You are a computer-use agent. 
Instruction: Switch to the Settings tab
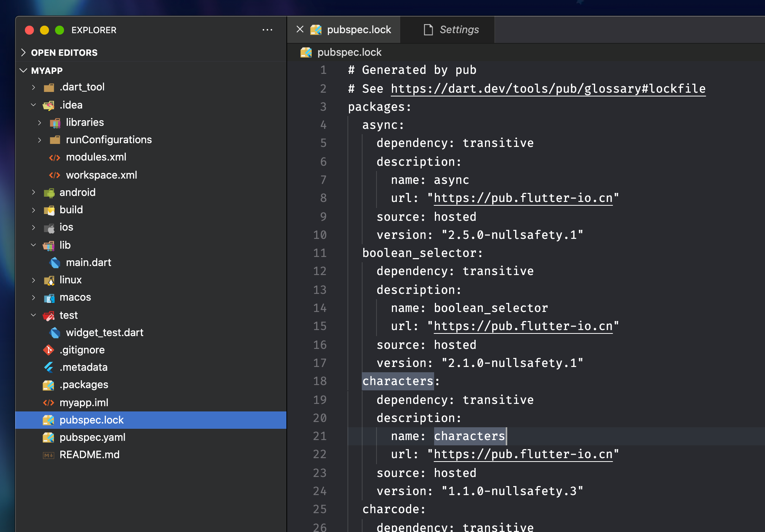tap(459, 29)
